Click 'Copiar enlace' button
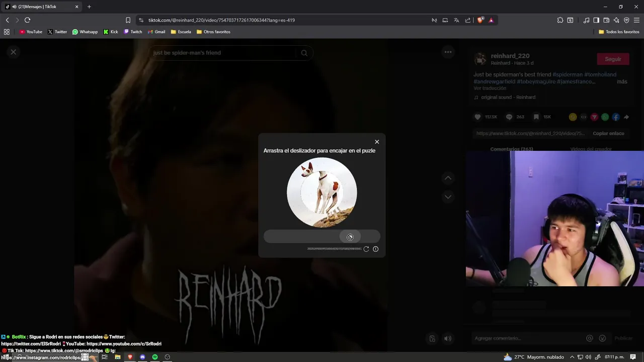644x362 pixels. click(608, 133)
